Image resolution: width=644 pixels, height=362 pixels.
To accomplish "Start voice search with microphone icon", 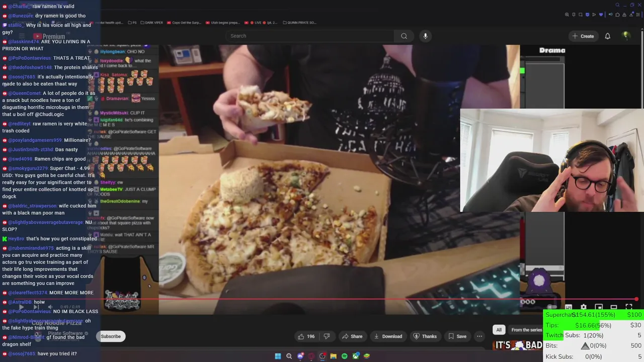I will (425, 36).
